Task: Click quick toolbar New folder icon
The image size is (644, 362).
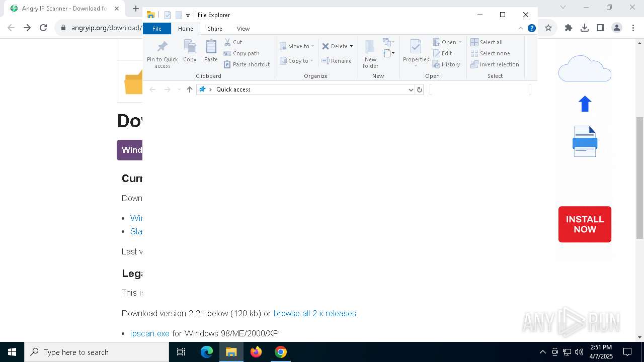Action: click(x=179, y=15)
